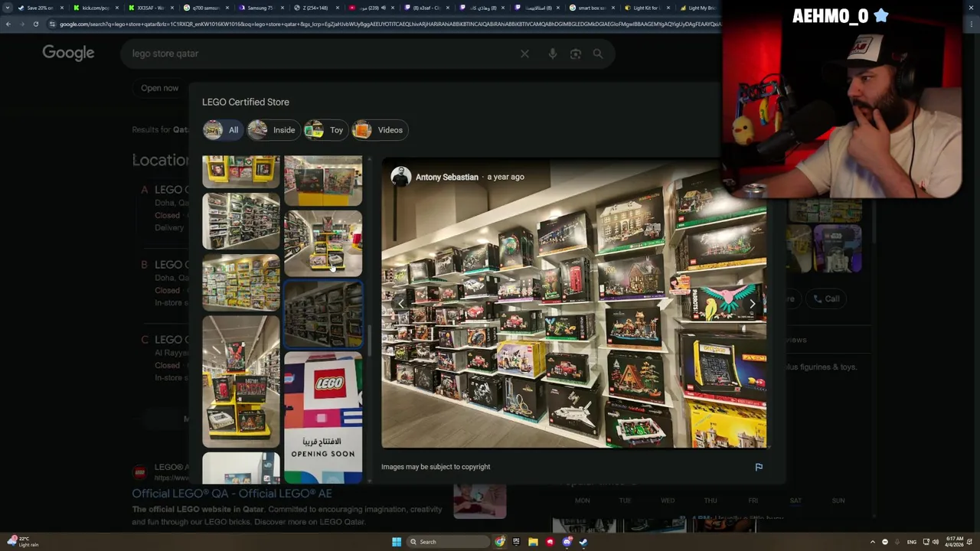Open the Official LEGO QA link
The width and height of the screenshot is (980, 551).
coord(231,494)
